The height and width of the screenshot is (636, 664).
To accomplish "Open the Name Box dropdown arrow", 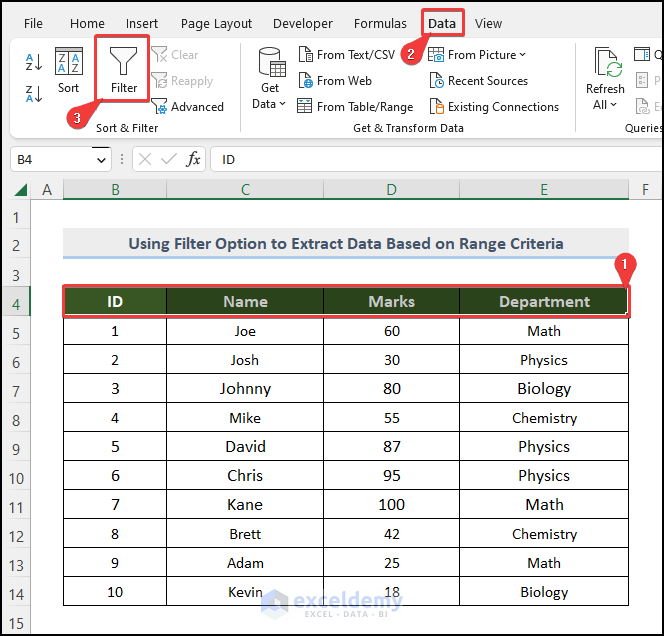I will [x=101, y=160].
